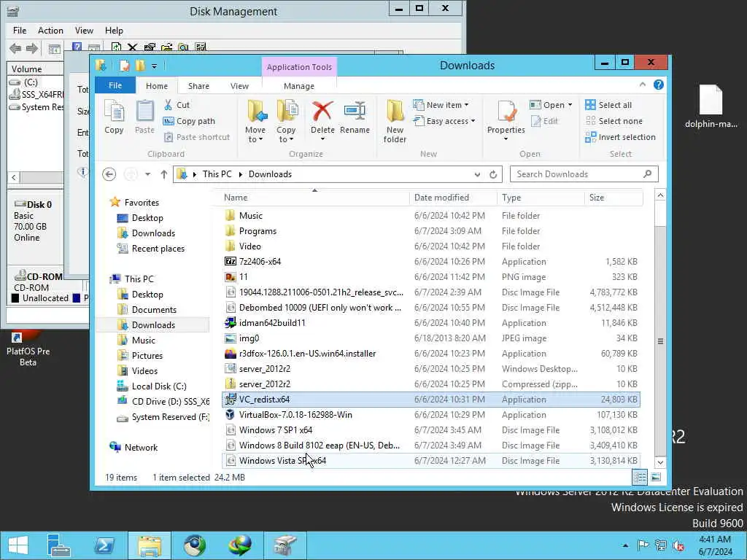
Task: Click the file list scrollbar up arrow
Action: click(x=660, y=195)
